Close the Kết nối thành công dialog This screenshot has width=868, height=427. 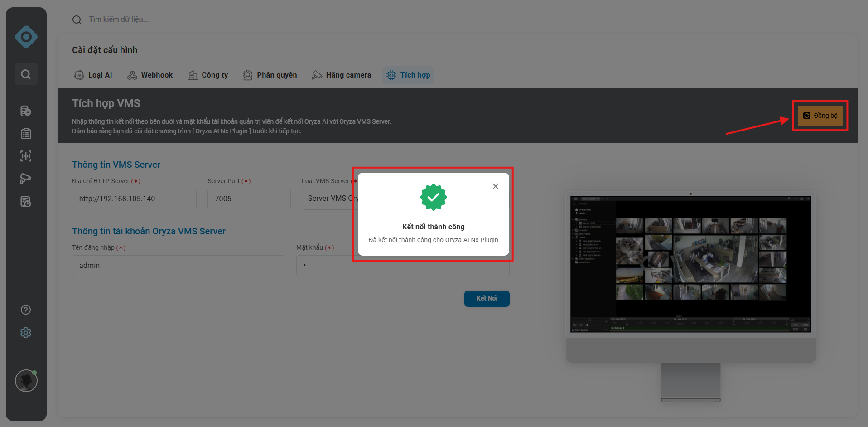(496, 186)
